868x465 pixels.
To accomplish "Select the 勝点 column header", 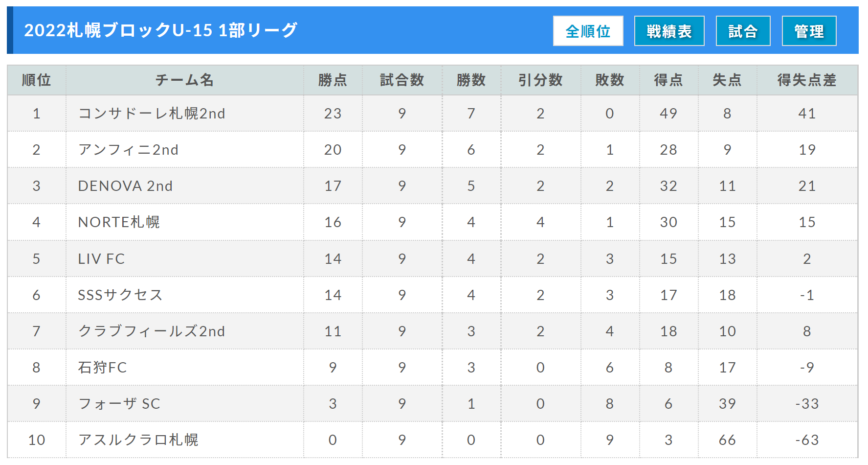I will click(x=333, y=80).
